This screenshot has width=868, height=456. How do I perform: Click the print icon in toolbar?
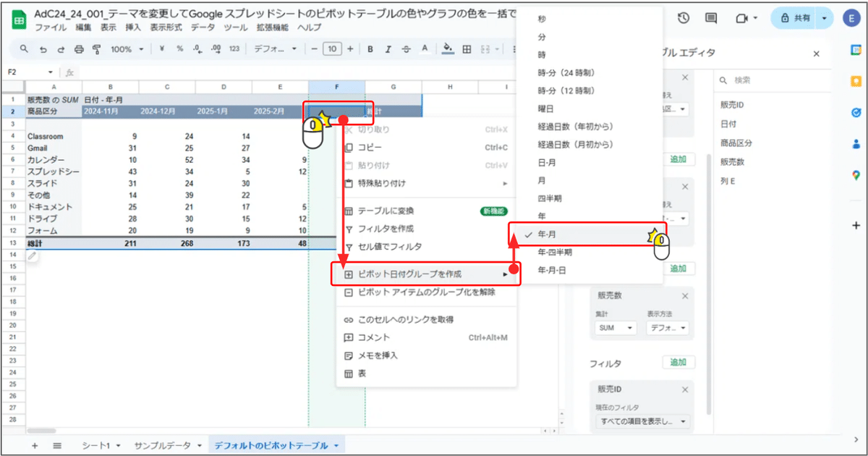[79, 49]
